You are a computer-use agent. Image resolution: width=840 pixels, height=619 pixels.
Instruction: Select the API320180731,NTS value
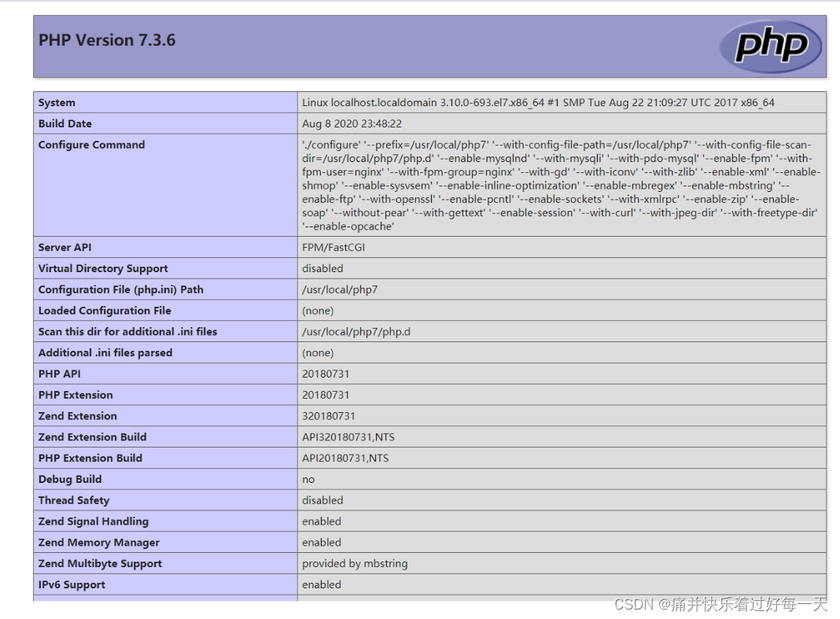pos(348,437)
